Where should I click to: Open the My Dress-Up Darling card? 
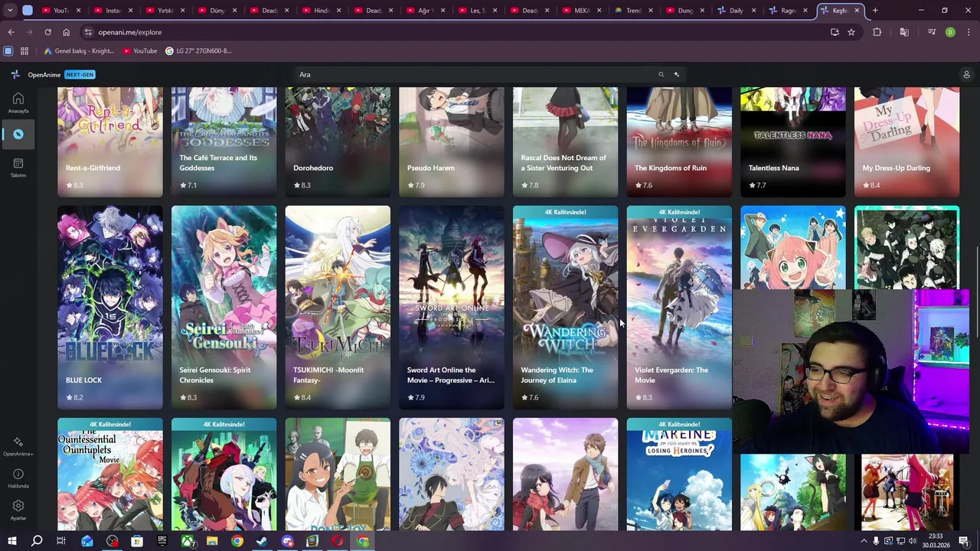[x=906, y=142]
